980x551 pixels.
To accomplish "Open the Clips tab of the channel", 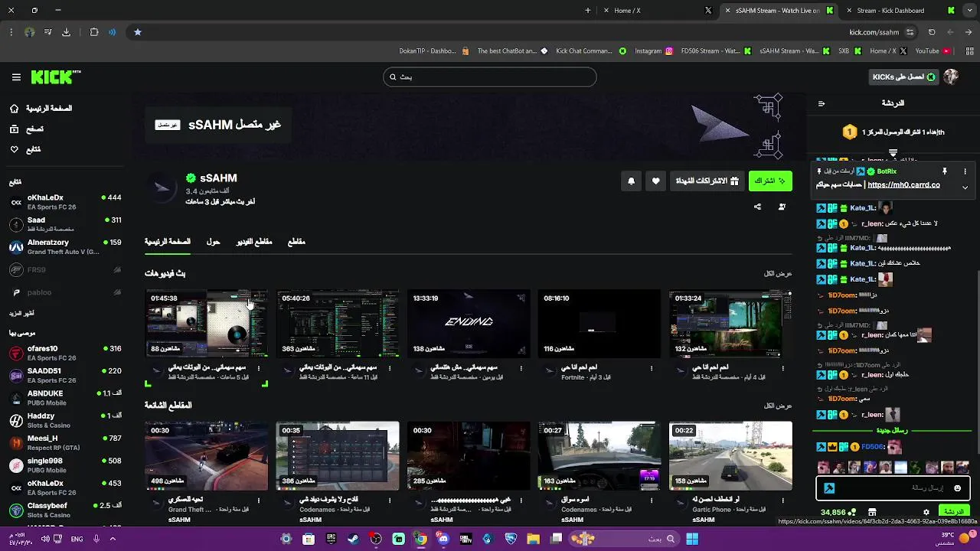I will click(x=296, y=242).
